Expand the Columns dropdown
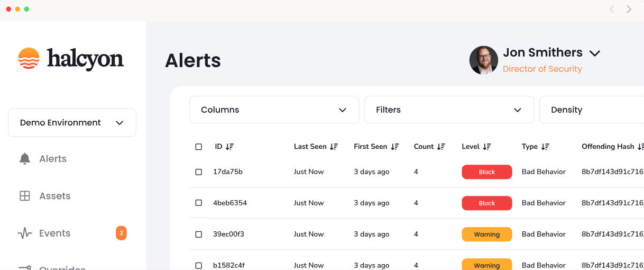The width and height of the screenshot is (644, 270). coord(274,110)
